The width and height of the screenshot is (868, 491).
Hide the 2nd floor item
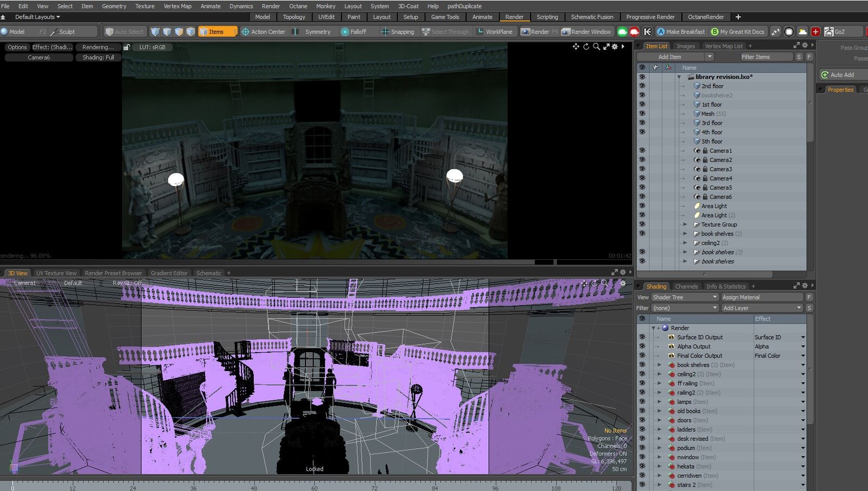coord(642,86)
